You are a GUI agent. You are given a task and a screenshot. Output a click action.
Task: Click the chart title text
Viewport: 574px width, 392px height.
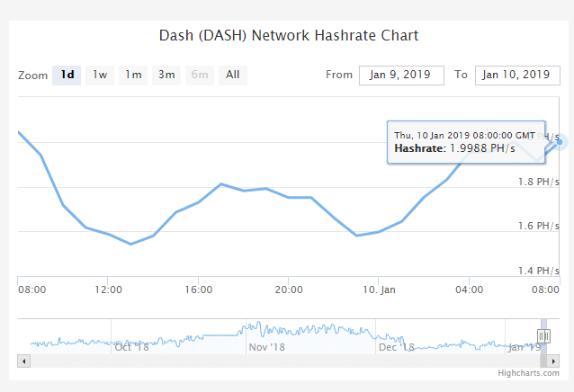click(289, 36)
